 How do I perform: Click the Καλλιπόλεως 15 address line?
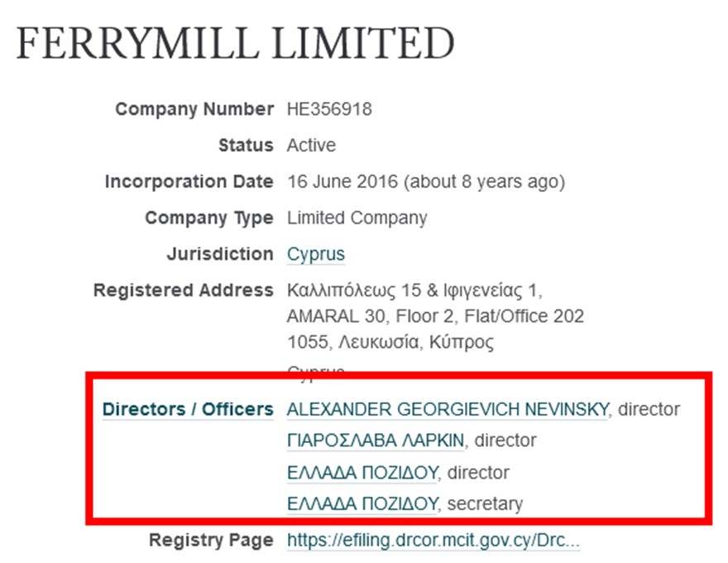(x=414, y=291)
